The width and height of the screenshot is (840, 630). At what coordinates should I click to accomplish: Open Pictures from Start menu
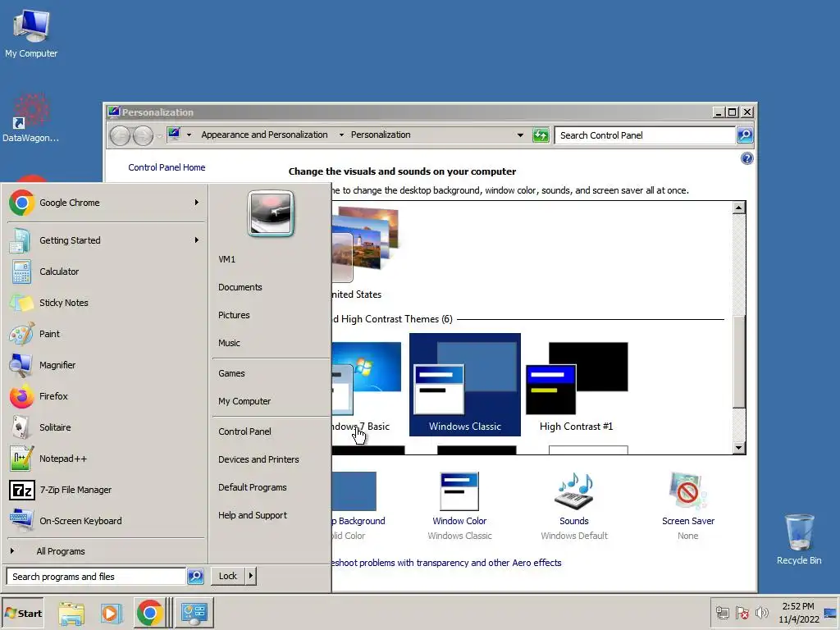234,315
